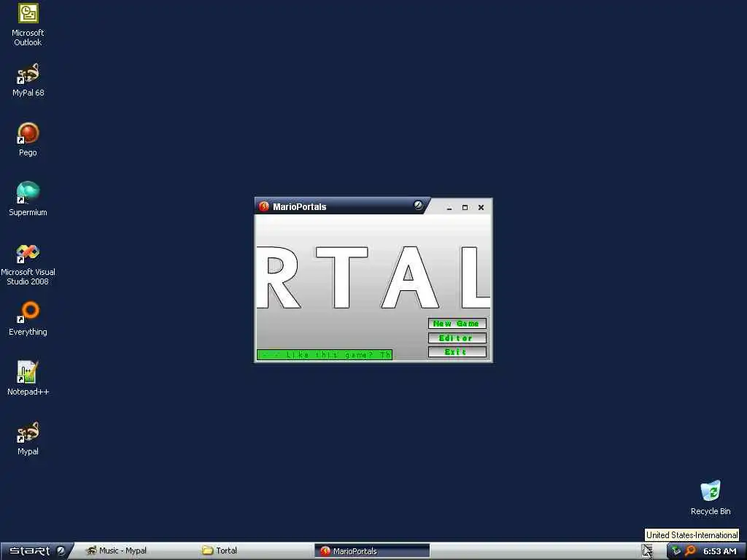Click the green scrolling message banner
Screen dimensions: 747x560
325,355
